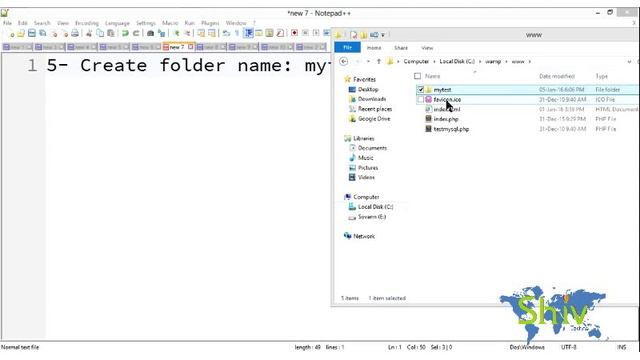
Task: Select Local Disk (C:) in navigation pane
Action: pos(376,207)
